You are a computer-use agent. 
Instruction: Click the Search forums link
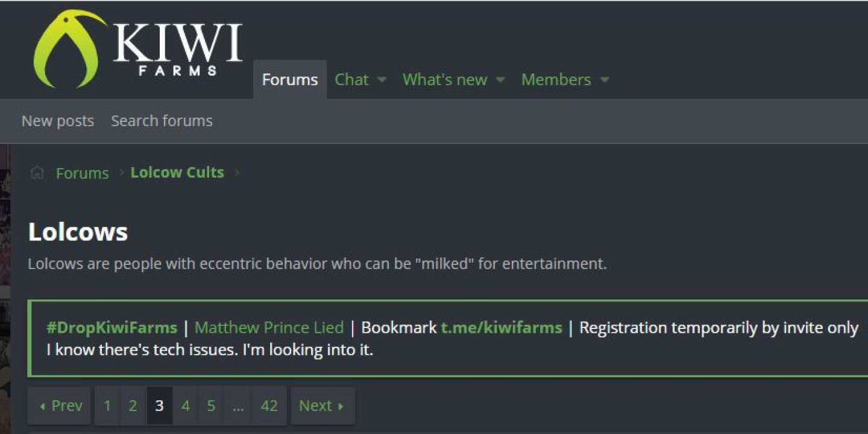coord(162,121)
